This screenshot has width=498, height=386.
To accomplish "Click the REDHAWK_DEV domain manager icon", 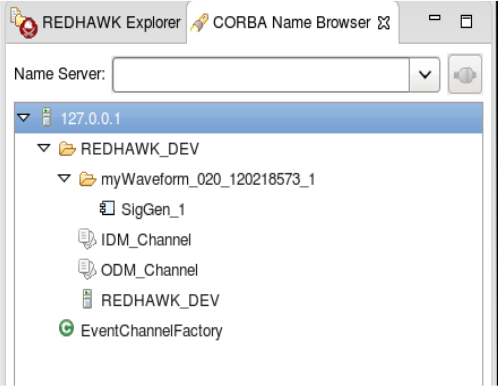I will [87, 299].
